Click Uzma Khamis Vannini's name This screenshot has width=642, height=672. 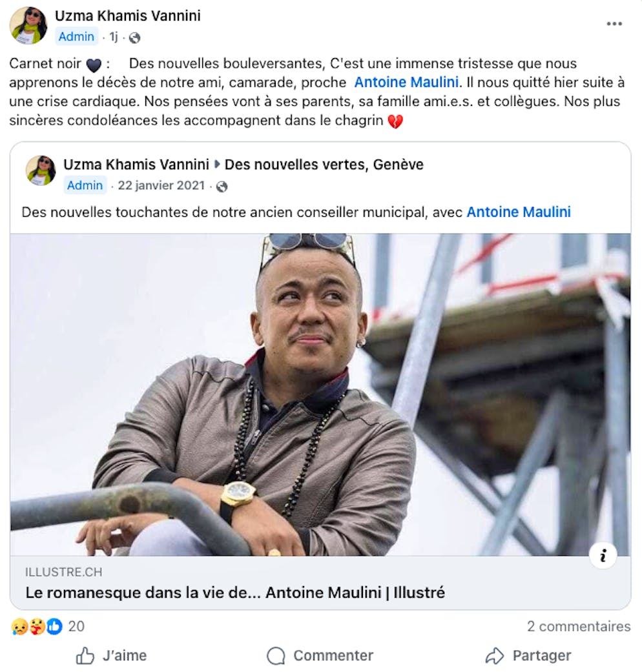point(127,17)
